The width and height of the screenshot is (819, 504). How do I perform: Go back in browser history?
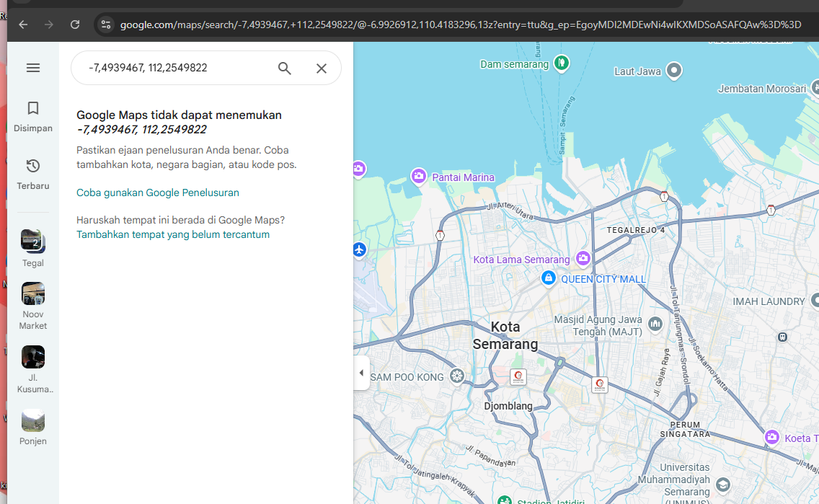23,25
